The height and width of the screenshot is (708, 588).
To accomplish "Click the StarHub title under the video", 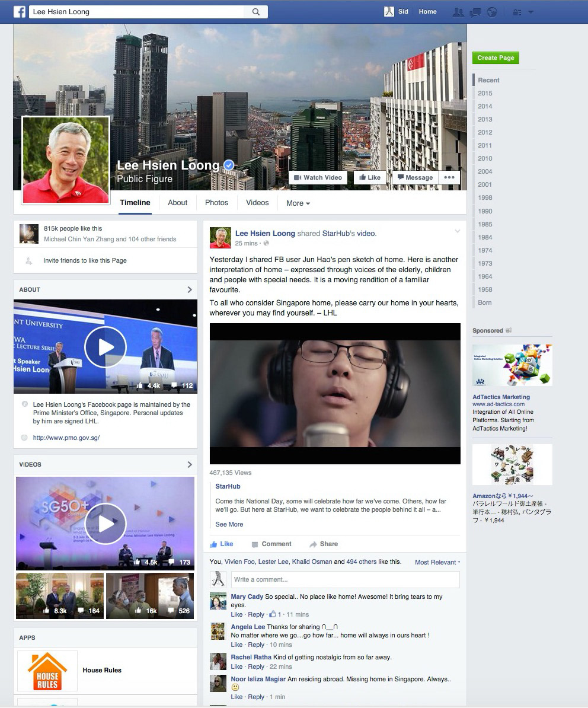I will pyautogui.click(x=228, y=486).
